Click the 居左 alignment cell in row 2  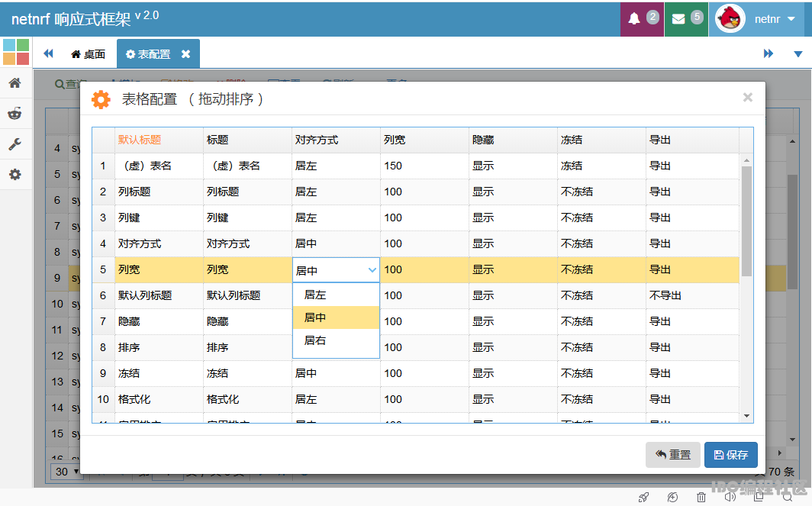point(336,192)
